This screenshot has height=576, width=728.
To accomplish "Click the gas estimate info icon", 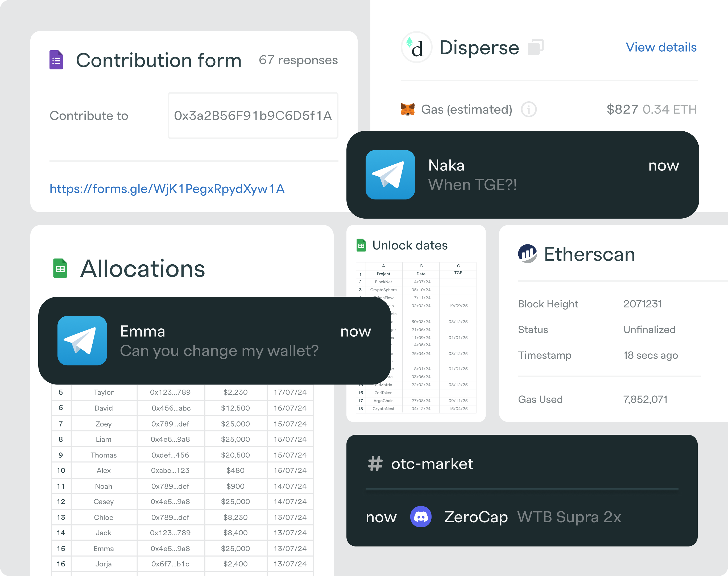I will coord(528,110).
